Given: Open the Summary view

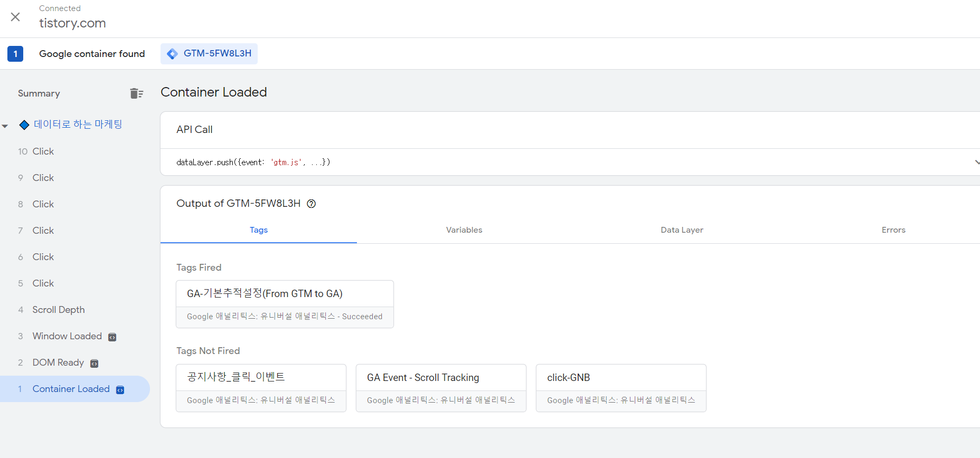Looking at the screenshot, I should [x=39, y=93].
